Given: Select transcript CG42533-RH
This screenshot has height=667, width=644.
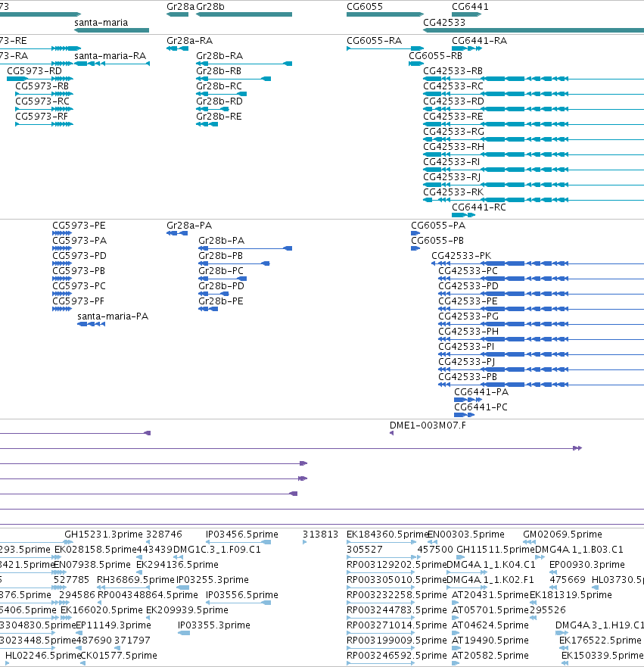Looking at the screenshot, I should click(534, 154).
